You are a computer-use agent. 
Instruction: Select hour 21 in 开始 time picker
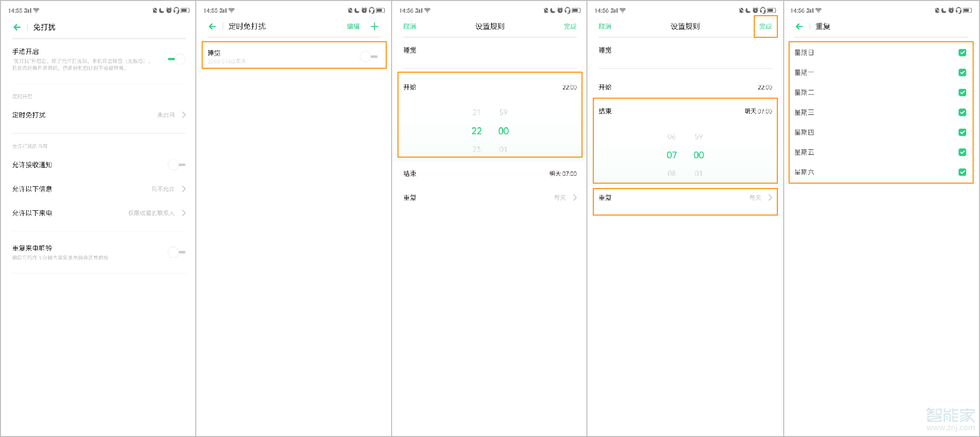pos(477,112)
